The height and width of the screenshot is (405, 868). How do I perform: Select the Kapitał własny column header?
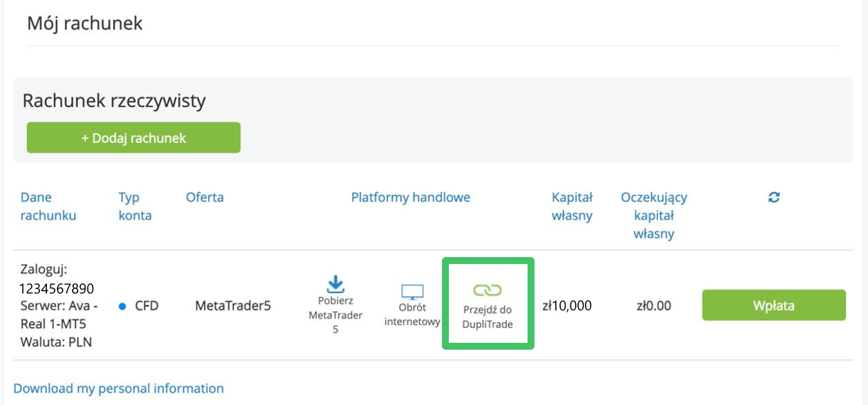point(572,206)
